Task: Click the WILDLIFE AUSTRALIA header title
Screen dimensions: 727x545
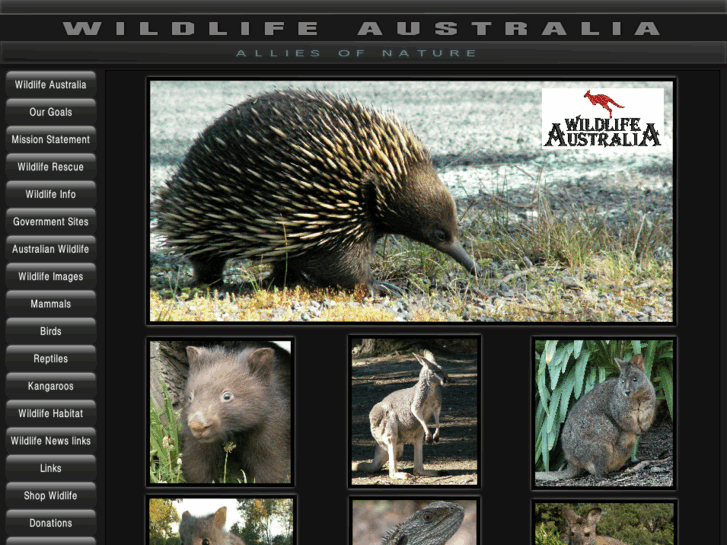Action: pyautogui.click(x=362, y=28)
